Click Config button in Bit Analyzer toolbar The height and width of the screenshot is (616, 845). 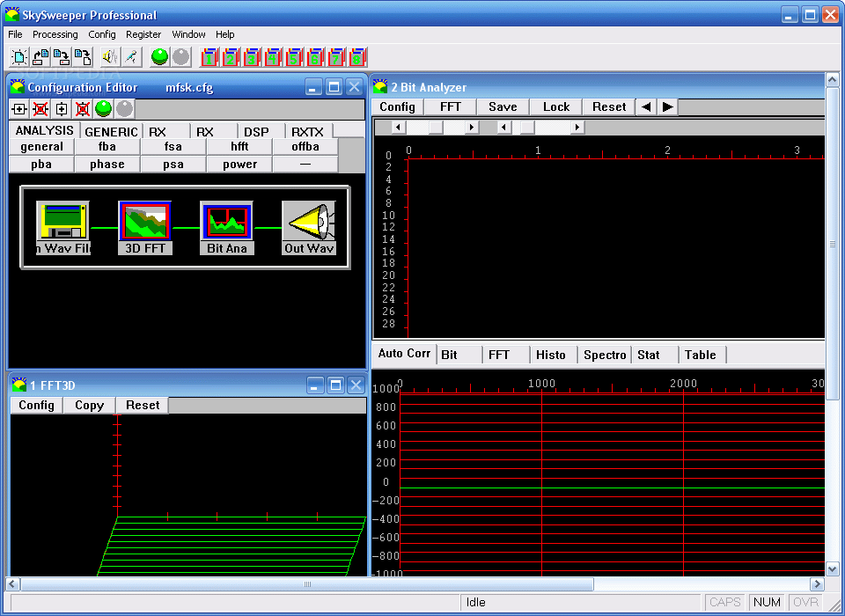[x=397, y=106]
